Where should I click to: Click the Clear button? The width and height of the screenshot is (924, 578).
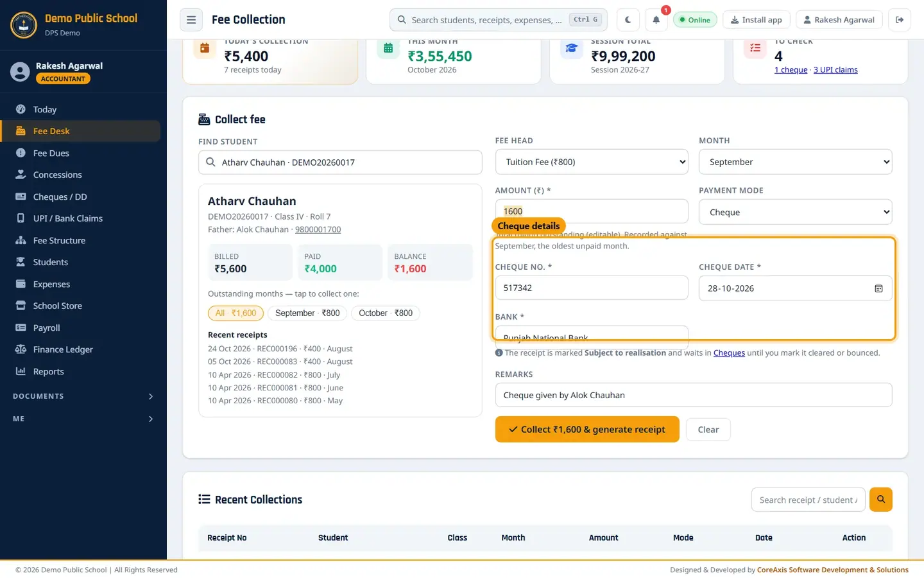point(708,430)
